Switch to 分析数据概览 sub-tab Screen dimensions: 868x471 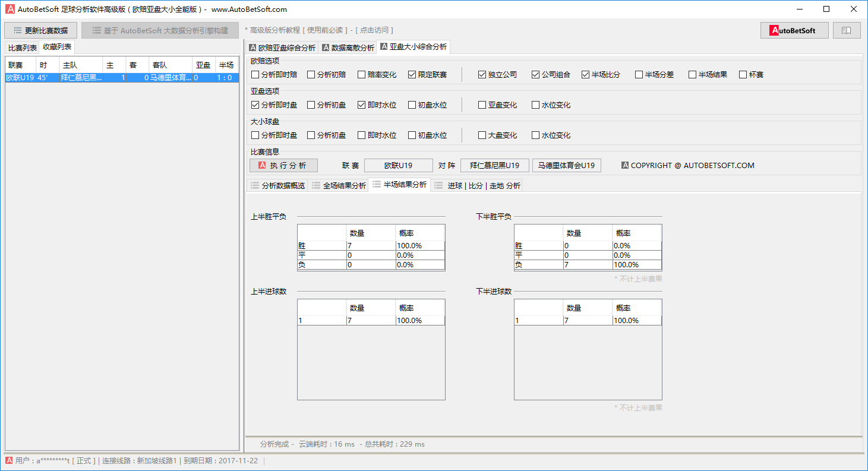pos(277,185)
